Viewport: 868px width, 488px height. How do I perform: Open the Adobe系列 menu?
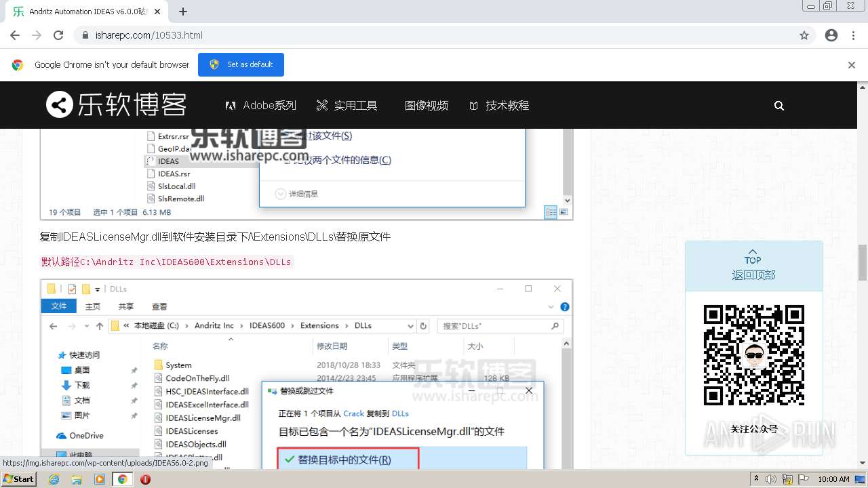pos(261,105)
